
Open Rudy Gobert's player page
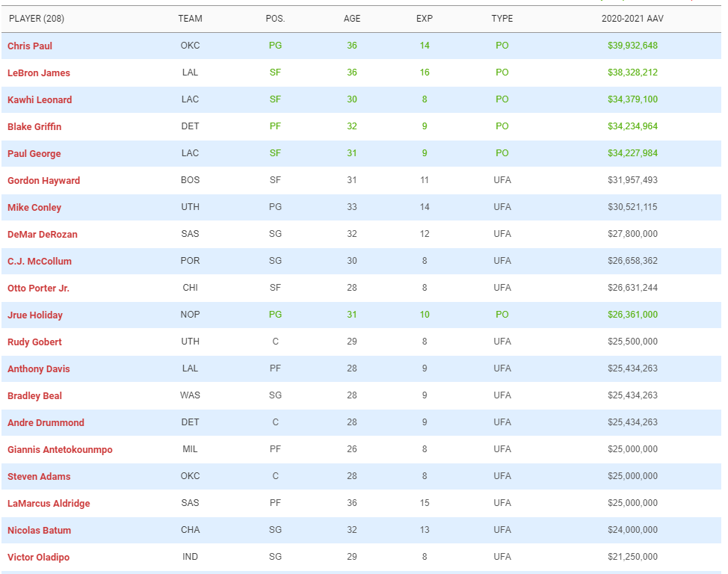click(34, 342)
